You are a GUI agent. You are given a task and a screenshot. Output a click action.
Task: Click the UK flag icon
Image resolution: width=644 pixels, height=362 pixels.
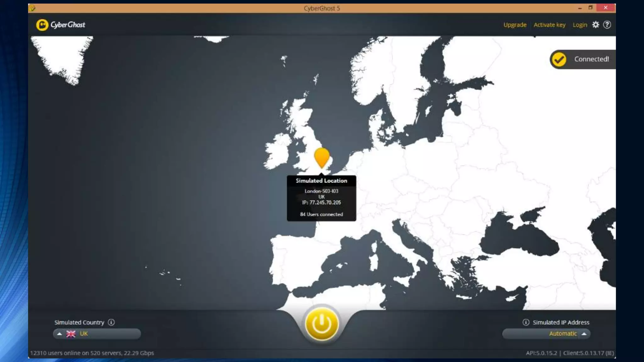(71, 334)
